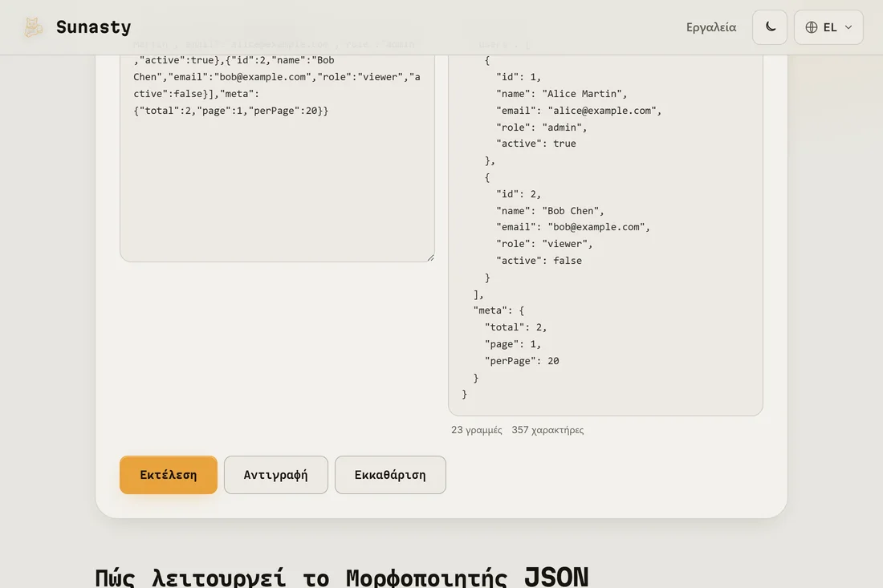Open the EL language dropdown
This screenshot has height=588, width=883.
tap(828, 27)
